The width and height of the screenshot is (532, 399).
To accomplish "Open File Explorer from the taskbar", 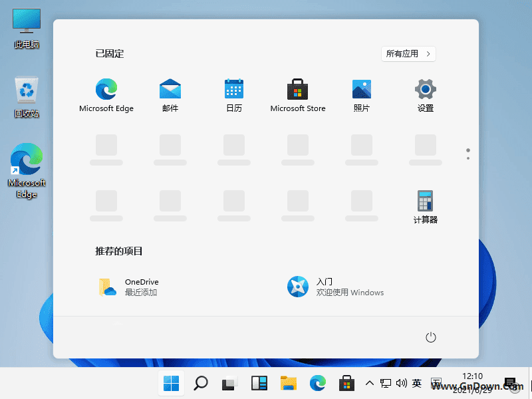I will point(288,383).
